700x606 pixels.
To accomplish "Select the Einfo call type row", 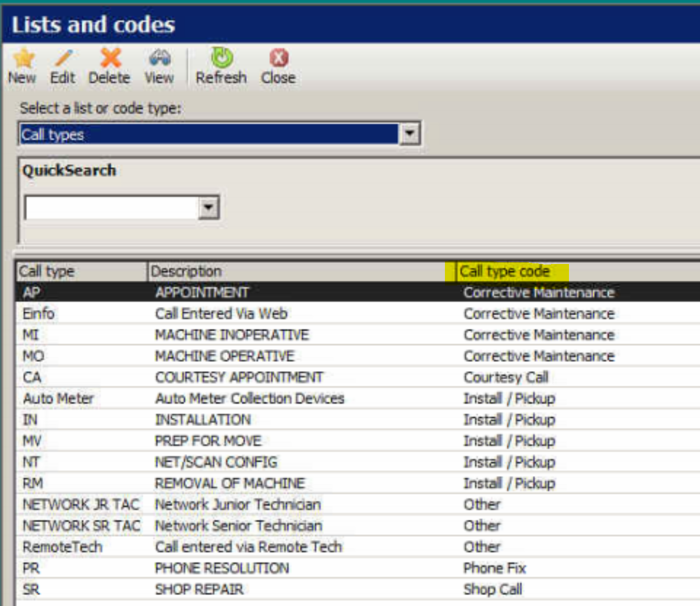I will tap(358, 313).
